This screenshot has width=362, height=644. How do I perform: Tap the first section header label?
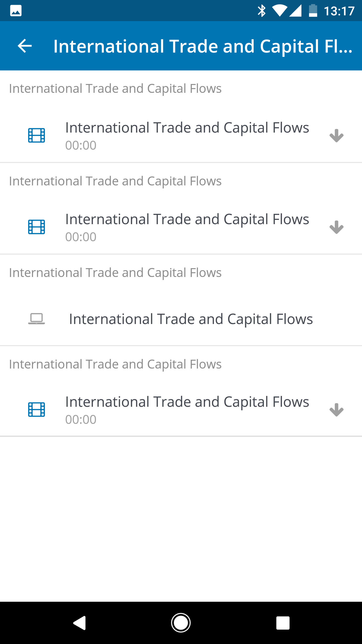coord(115,89)
